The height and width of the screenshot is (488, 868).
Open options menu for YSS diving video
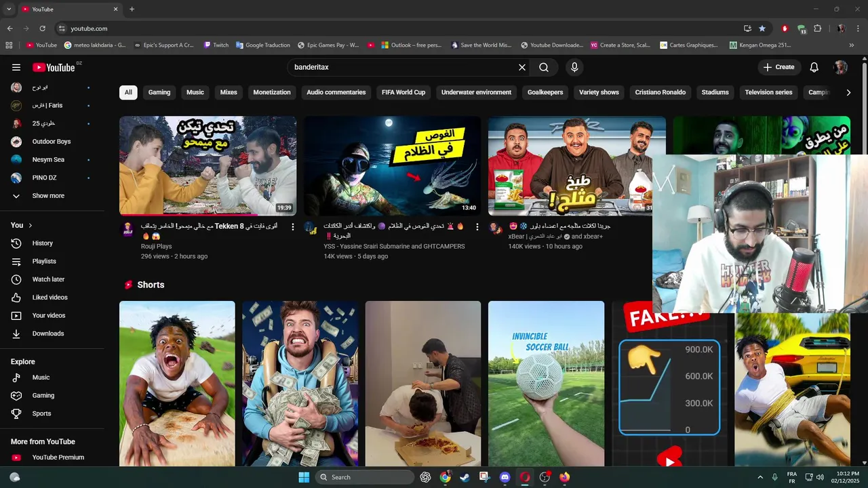[477, 227]
